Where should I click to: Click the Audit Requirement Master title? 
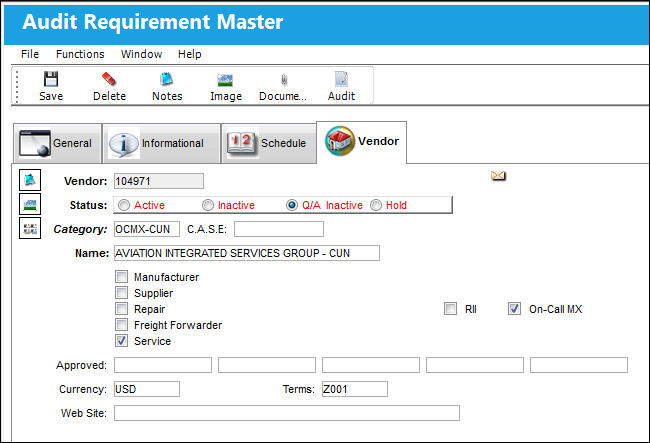153,22
